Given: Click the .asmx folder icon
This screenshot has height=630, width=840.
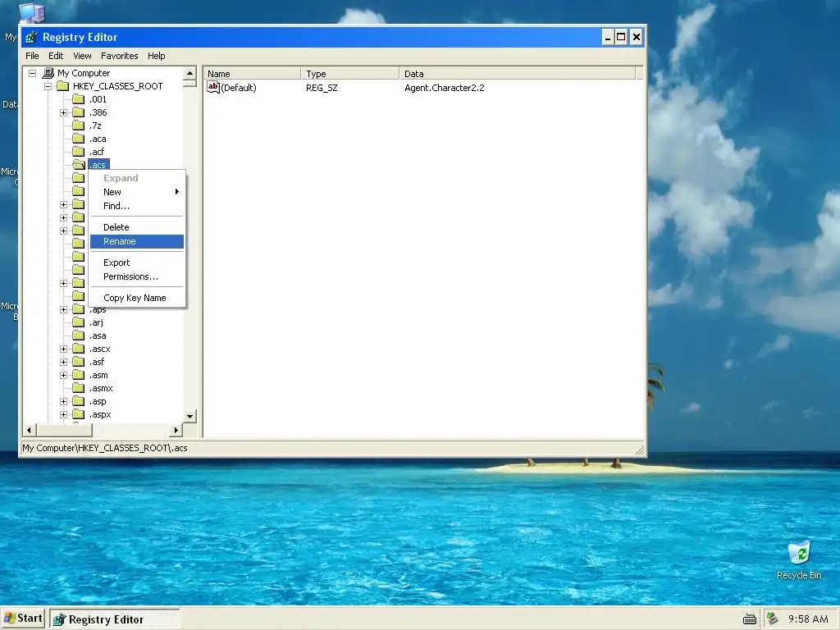Looking at the screenshot, I should tap(79, 388).
